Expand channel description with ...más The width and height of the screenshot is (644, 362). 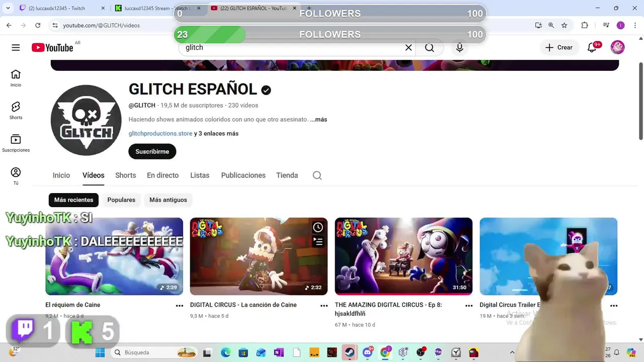[x=318, y=119]
